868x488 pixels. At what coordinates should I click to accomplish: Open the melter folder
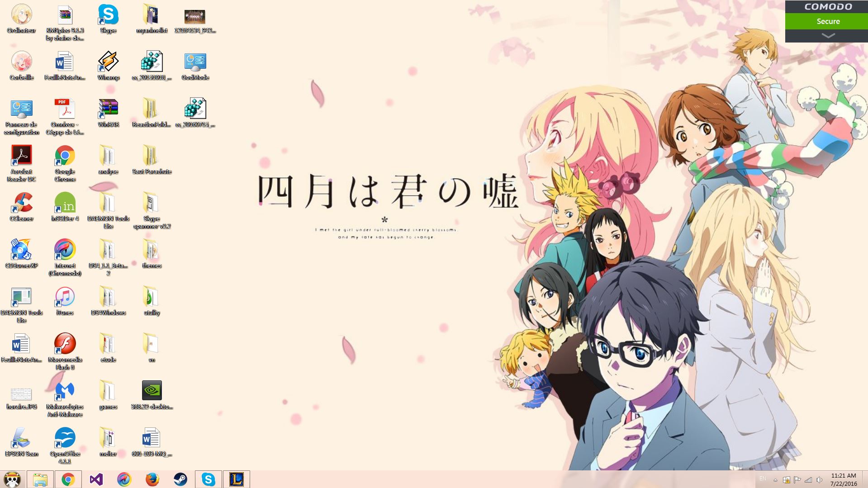[108, 442]
